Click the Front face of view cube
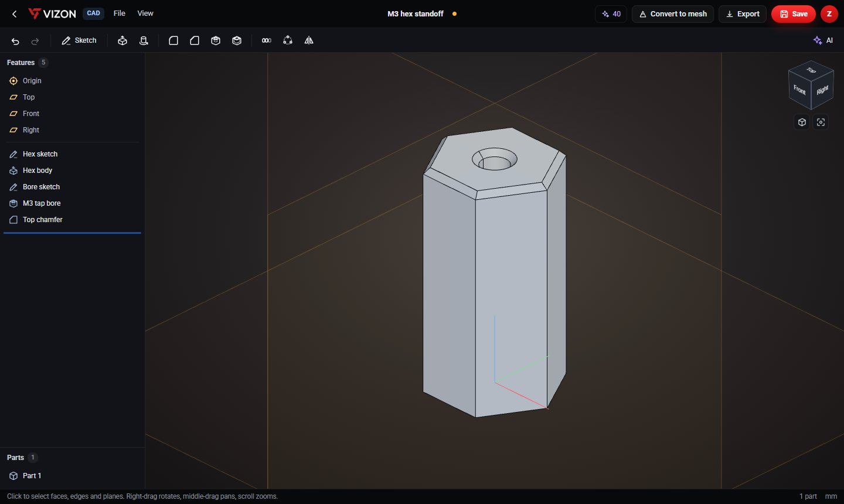The height and width of the screenshot is (504, 844). (799, 91)
